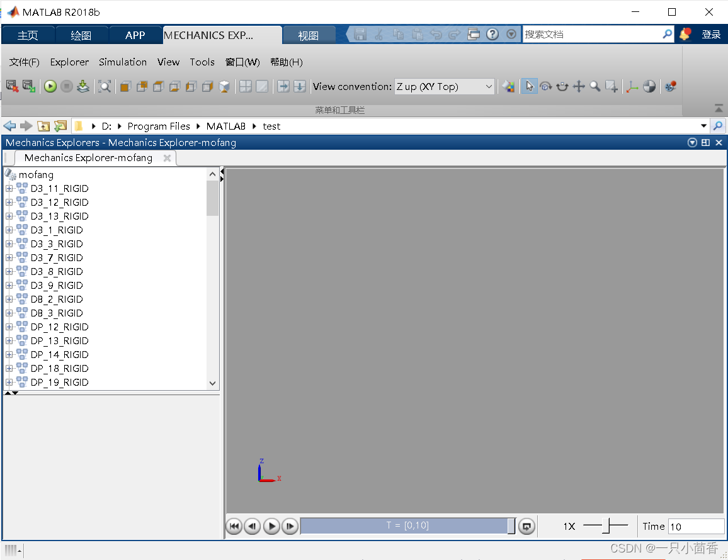Select the arrow pointer selection tool
The height and width of the screenshot is (560, 728).
click(530, 86)
